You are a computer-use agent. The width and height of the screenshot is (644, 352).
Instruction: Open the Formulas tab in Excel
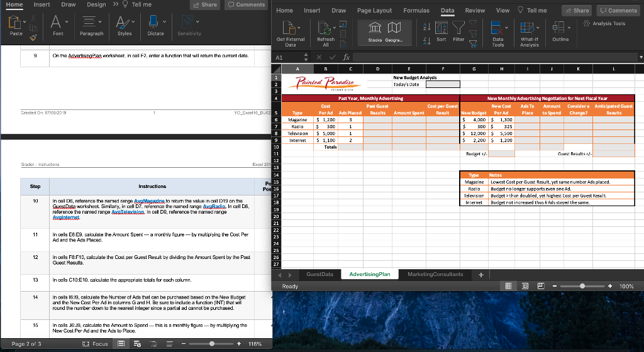coord(416,11)
